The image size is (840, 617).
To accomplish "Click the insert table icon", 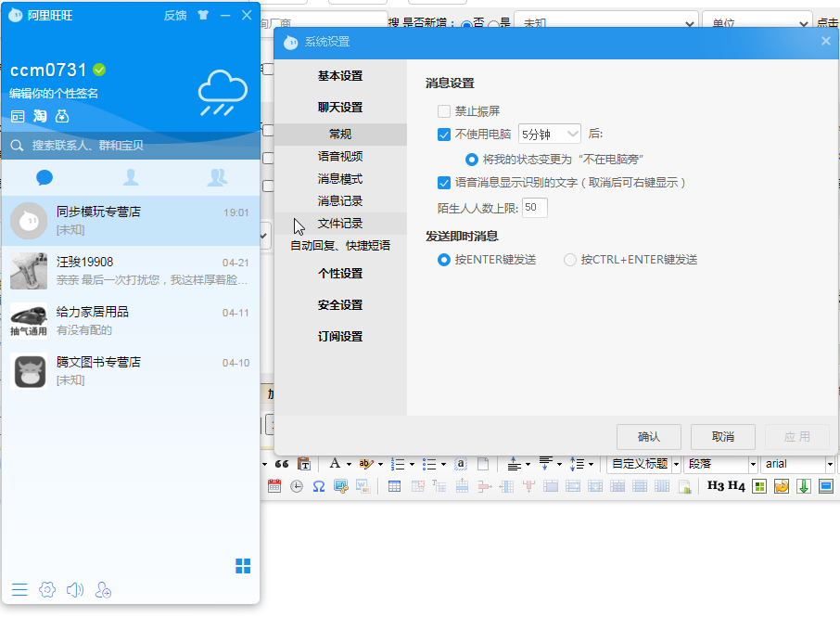I will click(x=394, y=486).
